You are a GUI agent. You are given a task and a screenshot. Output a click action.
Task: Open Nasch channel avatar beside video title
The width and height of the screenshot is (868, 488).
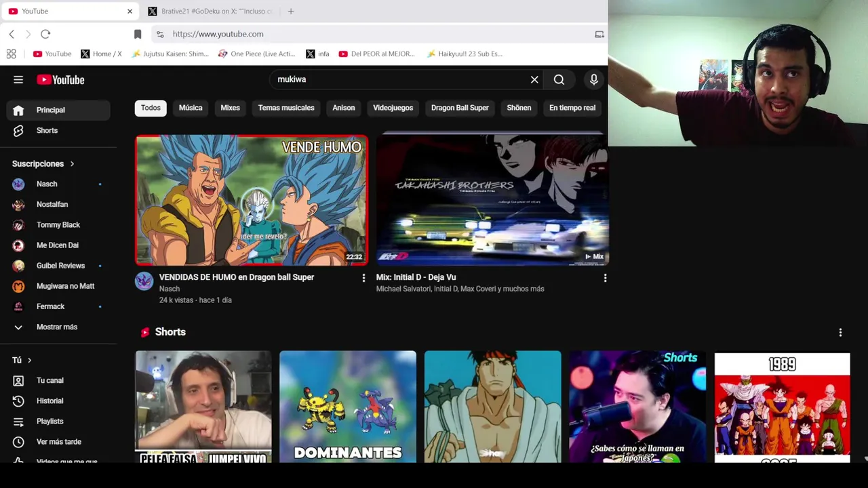[144, 281]
